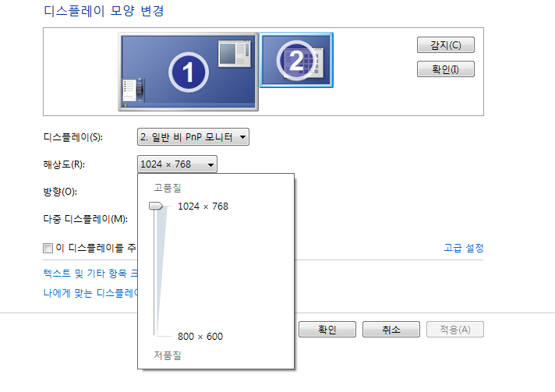Screen dimensions: 555x392
Task: Click the number 2 circle on the second monitor
Action: click(296, 60)
